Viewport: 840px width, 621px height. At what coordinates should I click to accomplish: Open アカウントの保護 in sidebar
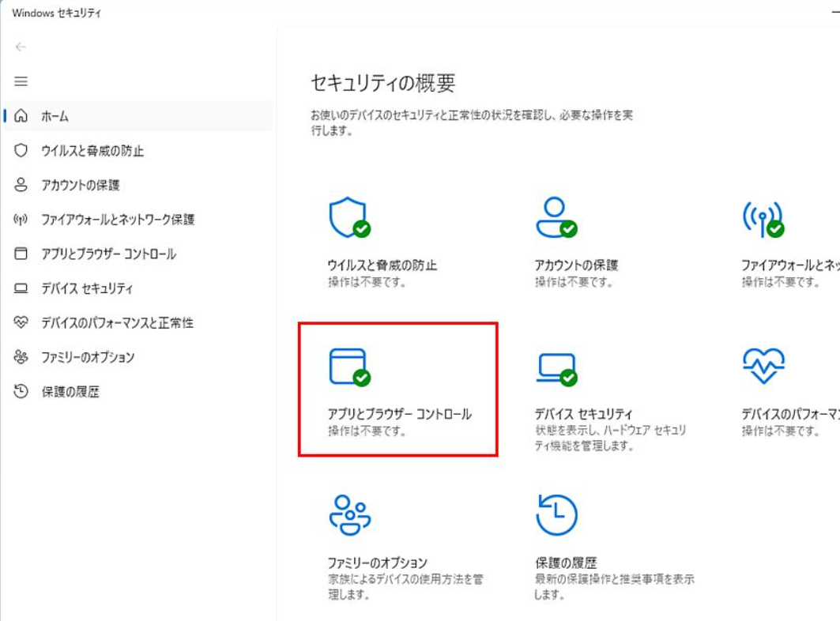point(81,185)
